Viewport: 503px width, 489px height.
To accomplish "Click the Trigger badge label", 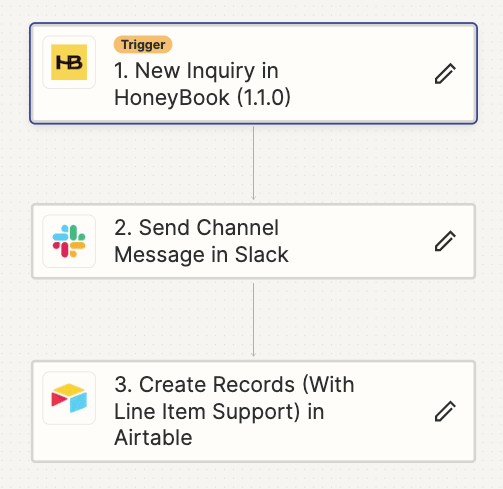I will pos(143,45).
